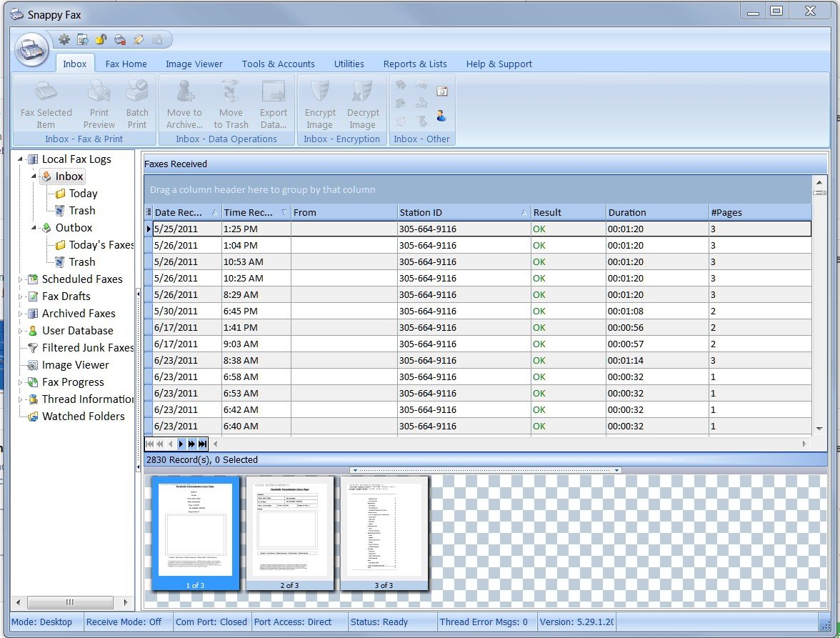Sort by Station ID column header
The image size is (840, 638).
pos(464,212)
